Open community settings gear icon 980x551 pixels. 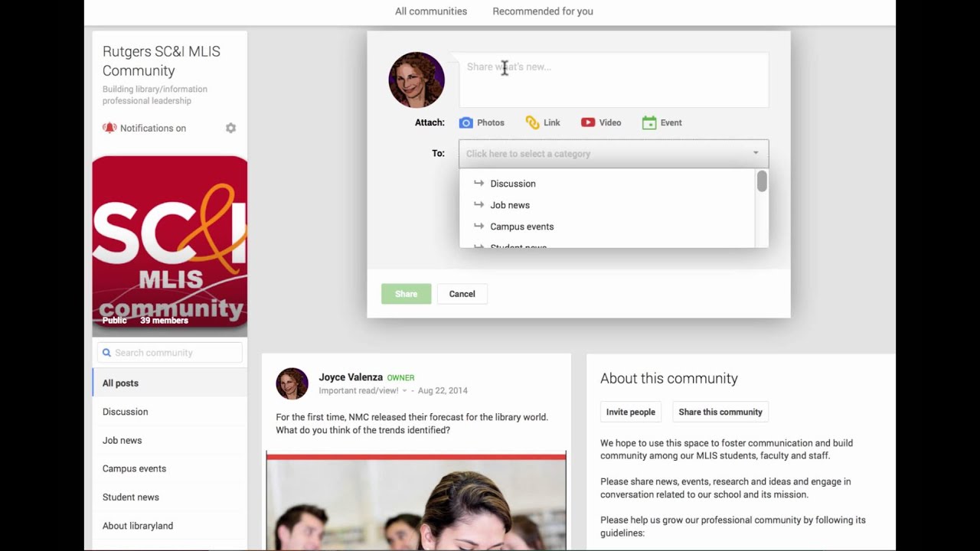tap(230, 128)
